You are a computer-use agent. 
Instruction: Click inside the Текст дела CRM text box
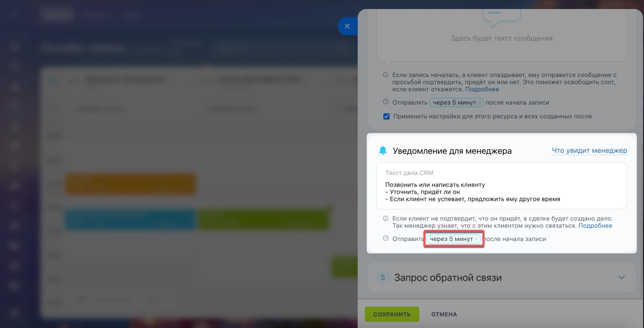click(x=502, y=186)
